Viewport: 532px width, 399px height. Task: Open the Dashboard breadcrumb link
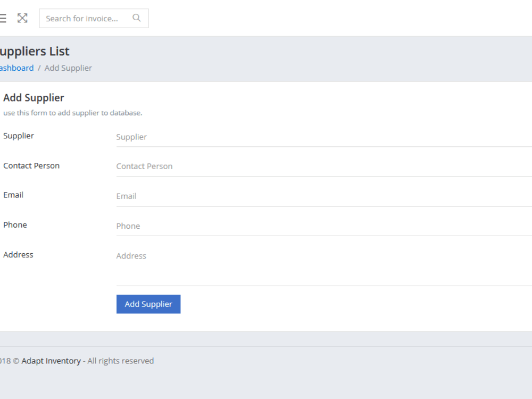tap(16, 68)
